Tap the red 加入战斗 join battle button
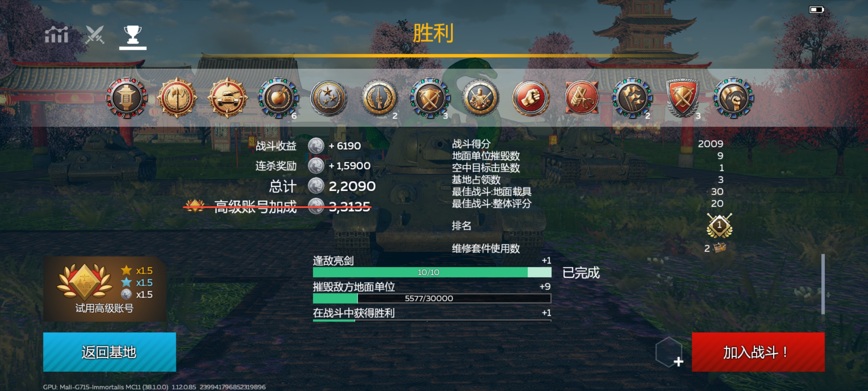Screen dimensions: 868x391 [758, 352]
